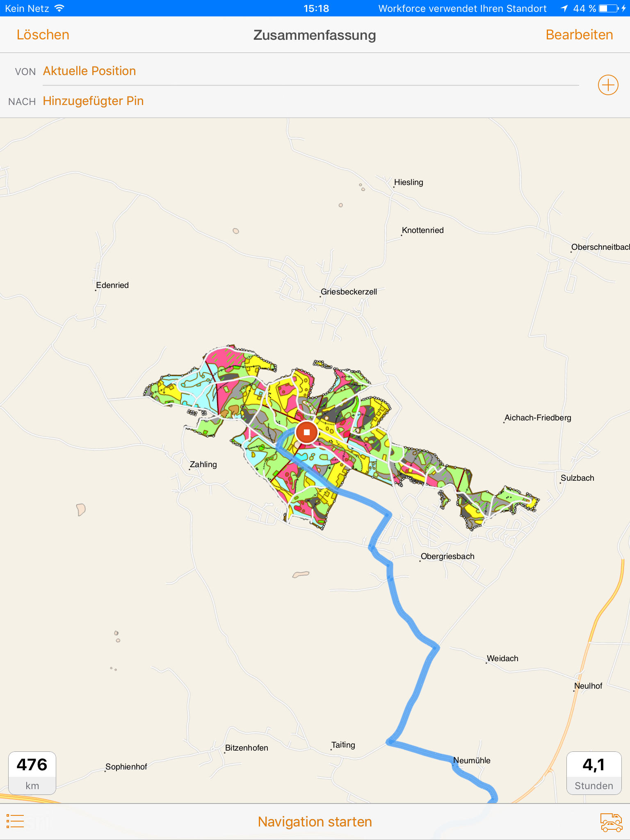
Task: Tap the Weidach map label
Action: coord(502,658)
